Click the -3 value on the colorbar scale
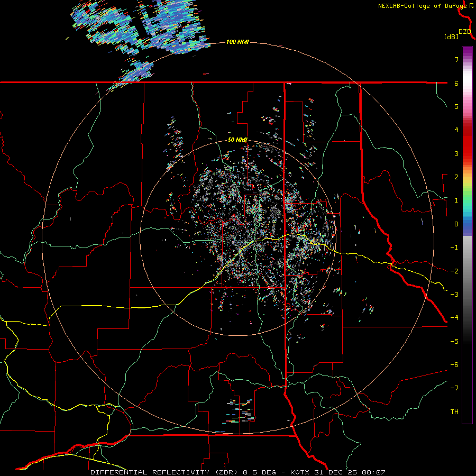Viewport: 476px width, 476px height. (x=454, y=295)
